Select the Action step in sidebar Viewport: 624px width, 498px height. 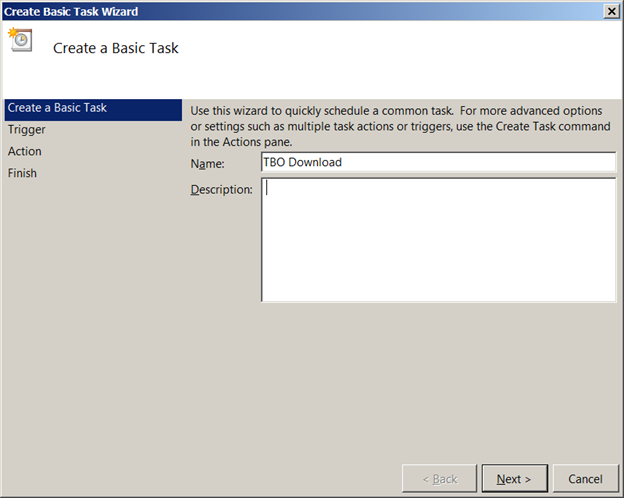coord(25,151)
